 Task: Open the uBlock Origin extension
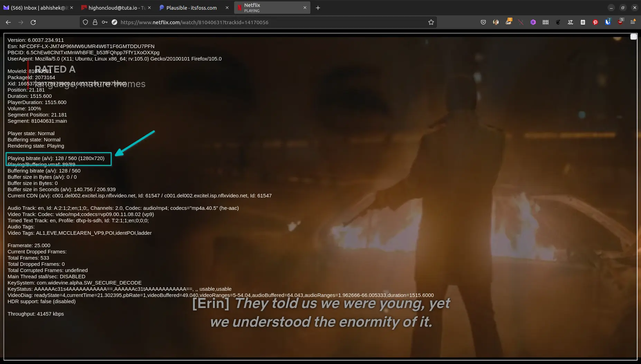coord(621,22)
